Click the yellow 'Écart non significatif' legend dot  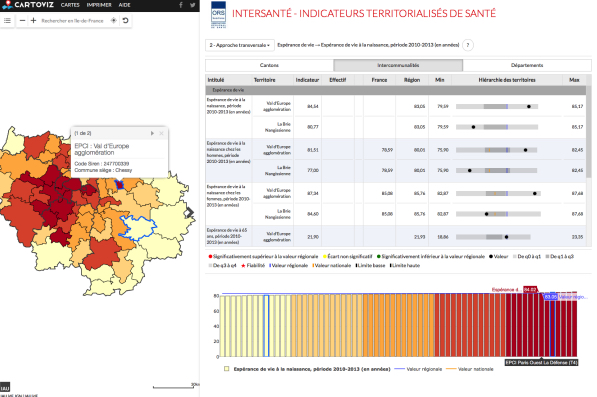point(325,257)
